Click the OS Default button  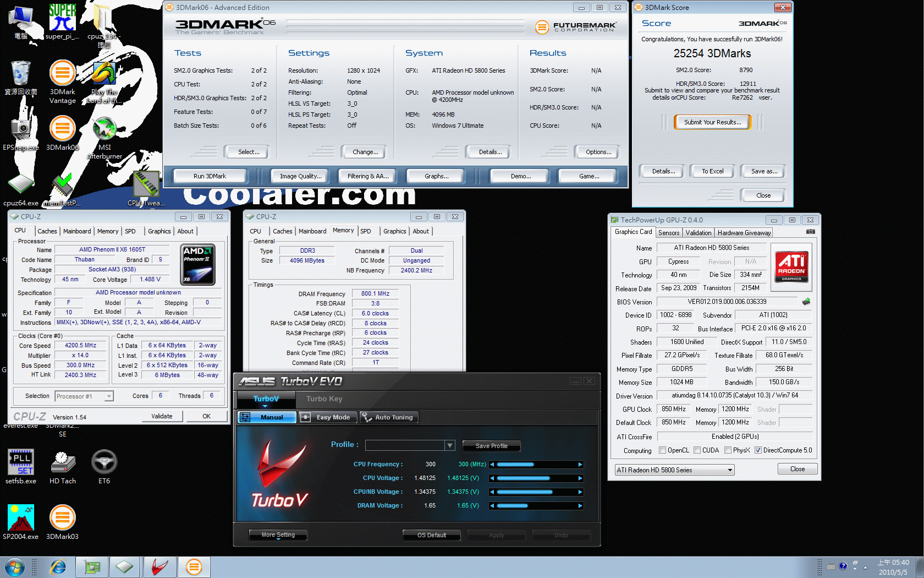(431, 535)
